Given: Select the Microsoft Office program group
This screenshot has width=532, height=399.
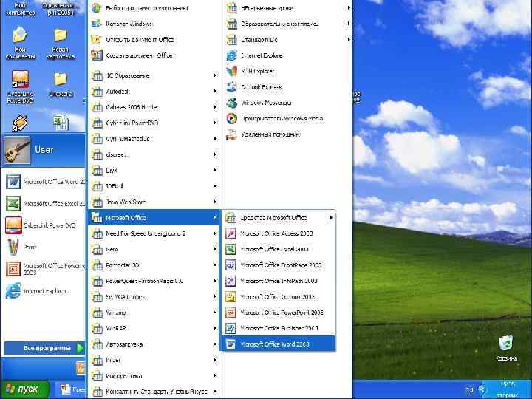Looking at the screenshot, I should coord(154,217).
